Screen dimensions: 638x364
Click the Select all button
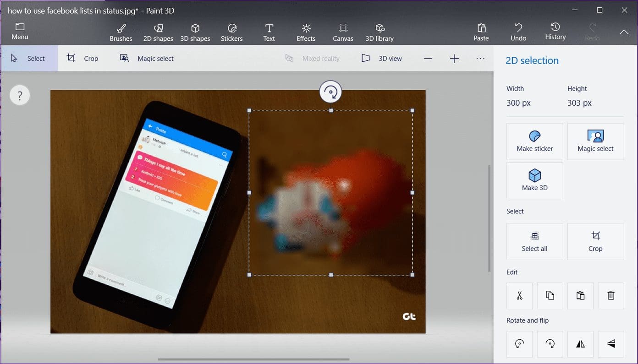(535, 242)
